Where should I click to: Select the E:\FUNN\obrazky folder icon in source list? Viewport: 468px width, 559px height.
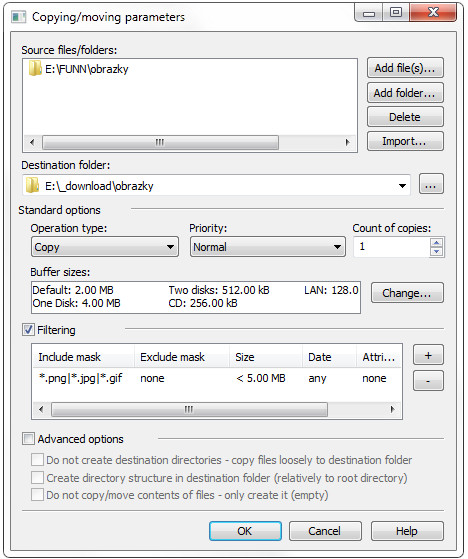tap(35, 68)
